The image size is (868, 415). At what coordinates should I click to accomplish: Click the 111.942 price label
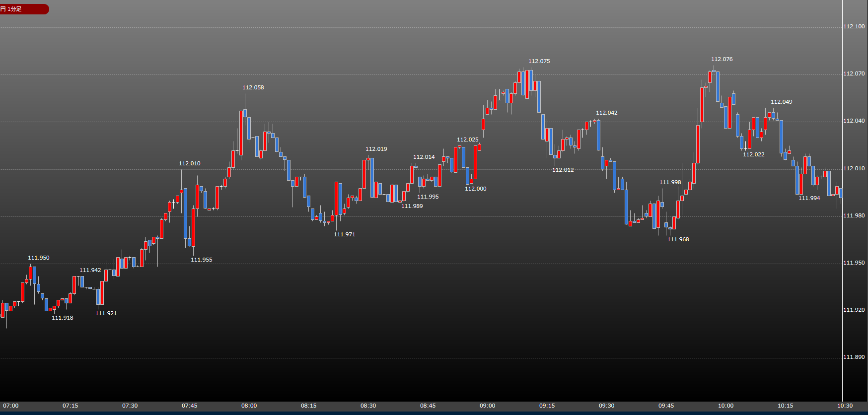coord(90,270)
